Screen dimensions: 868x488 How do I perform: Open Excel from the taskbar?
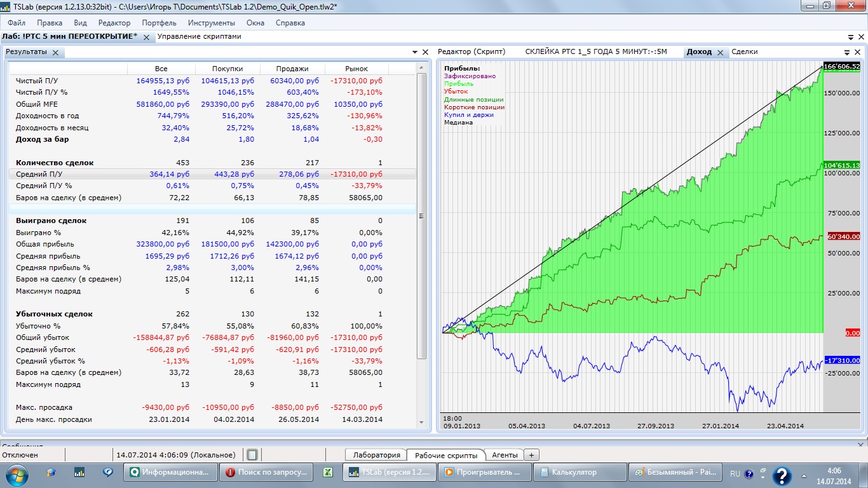coord(329,473)
